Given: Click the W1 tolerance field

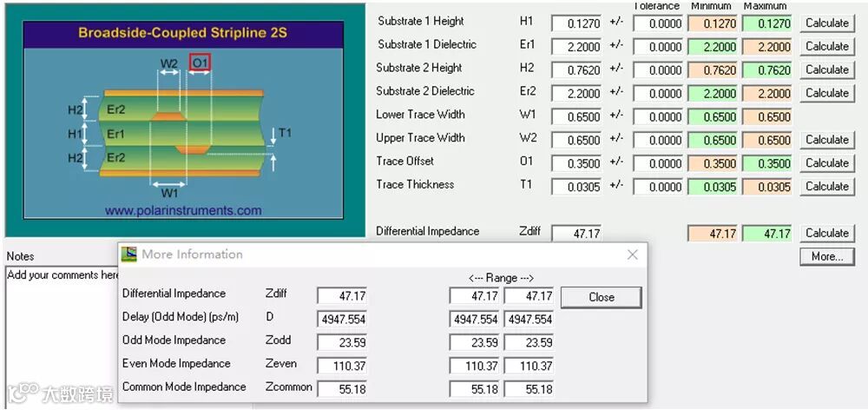Looking at the screenshot, I should tap(658, 117).
